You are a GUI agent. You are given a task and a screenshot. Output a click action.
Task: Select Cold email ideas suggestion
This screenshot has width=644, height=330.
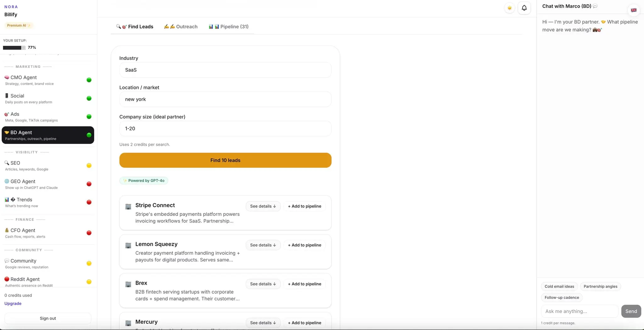(559, 286)
